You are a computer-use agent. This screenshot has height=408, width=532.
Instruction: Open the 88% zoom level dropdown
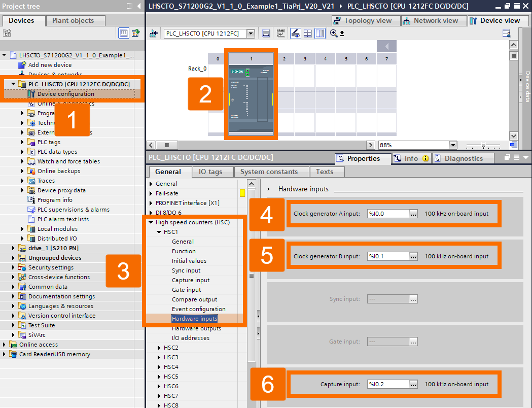453,145
